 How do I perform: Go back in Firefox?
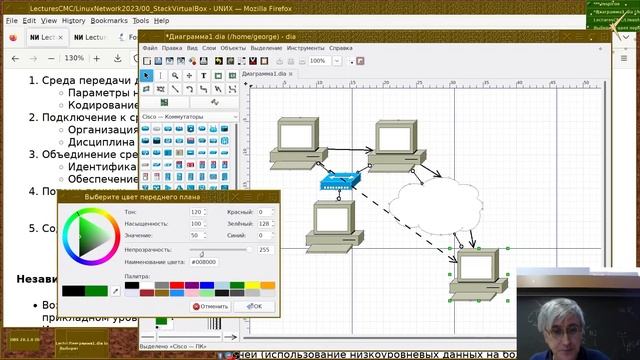[16, 59]
